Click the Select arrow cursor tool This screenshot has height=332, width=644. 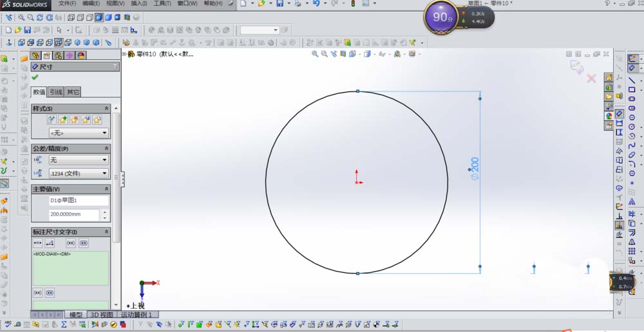click(59, 30)
